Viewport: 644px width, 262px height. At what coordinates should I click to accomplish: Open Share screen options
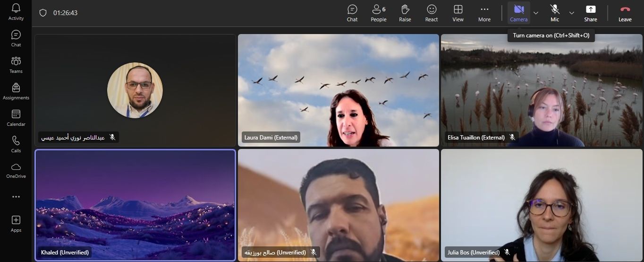[x=590, y=13]
